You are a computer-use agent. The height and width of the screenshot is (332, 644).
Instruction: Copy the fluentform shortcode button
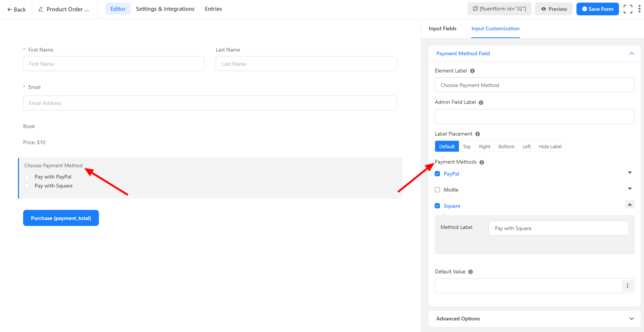(499, 9)
